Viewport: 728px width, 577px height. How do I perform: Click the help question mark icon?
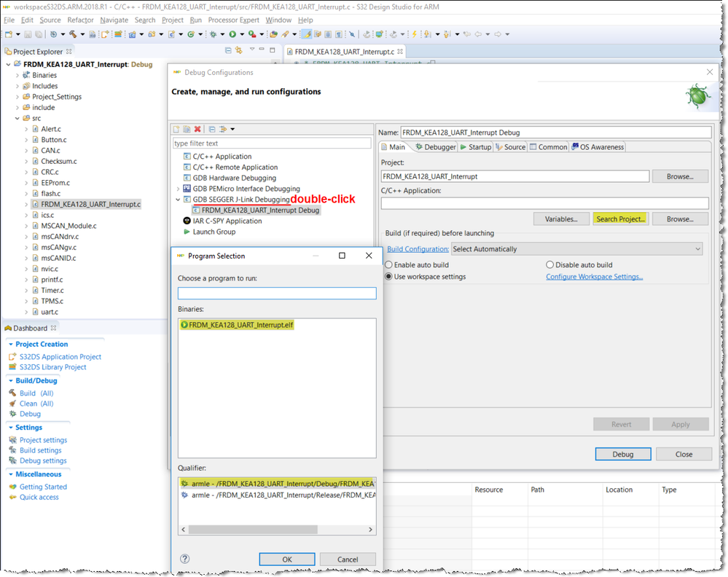(185, 559)
